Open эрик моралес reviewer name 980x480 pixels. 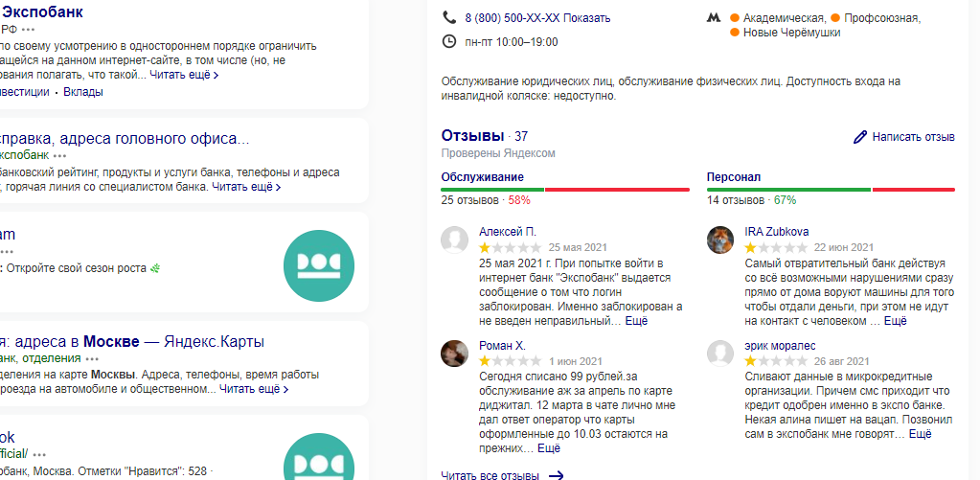[x=780, y=346]
